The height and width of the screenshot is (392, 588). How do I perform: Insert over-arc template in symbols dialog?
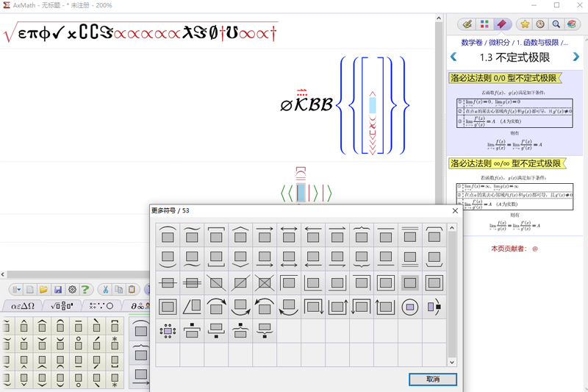tap(168, 235)
